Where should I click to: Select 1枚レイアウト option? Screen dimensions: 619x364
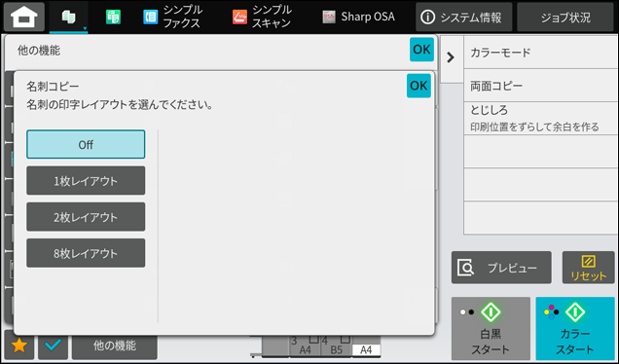coord(86,181)
